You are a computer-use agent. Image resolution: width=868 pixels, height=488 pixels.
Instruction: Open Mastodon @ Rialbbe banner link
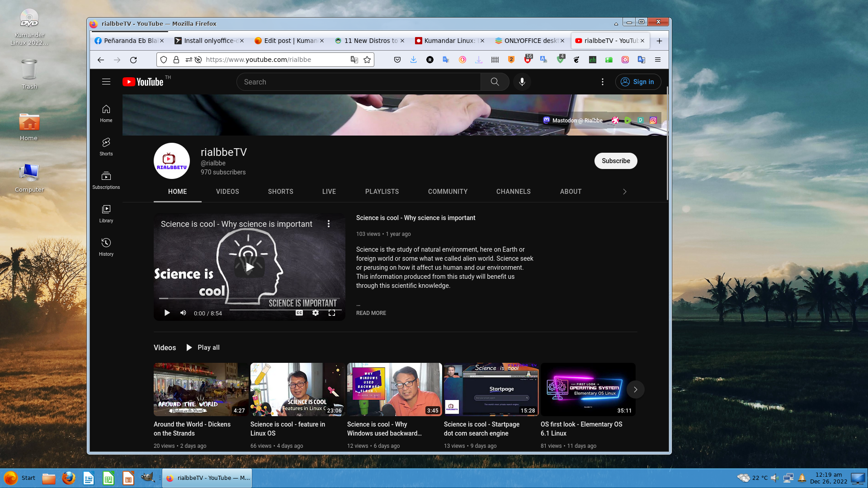point(573,120)
